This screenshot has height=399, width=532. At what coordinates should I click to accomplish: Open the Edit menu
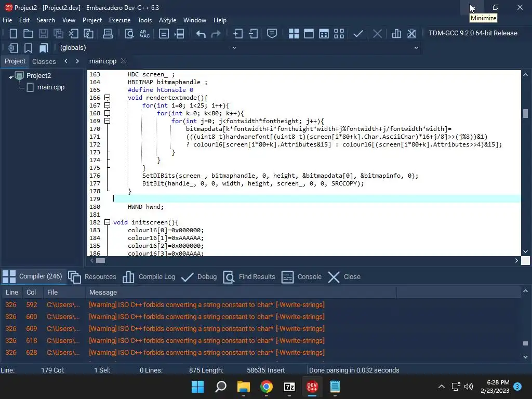[24, 20]
